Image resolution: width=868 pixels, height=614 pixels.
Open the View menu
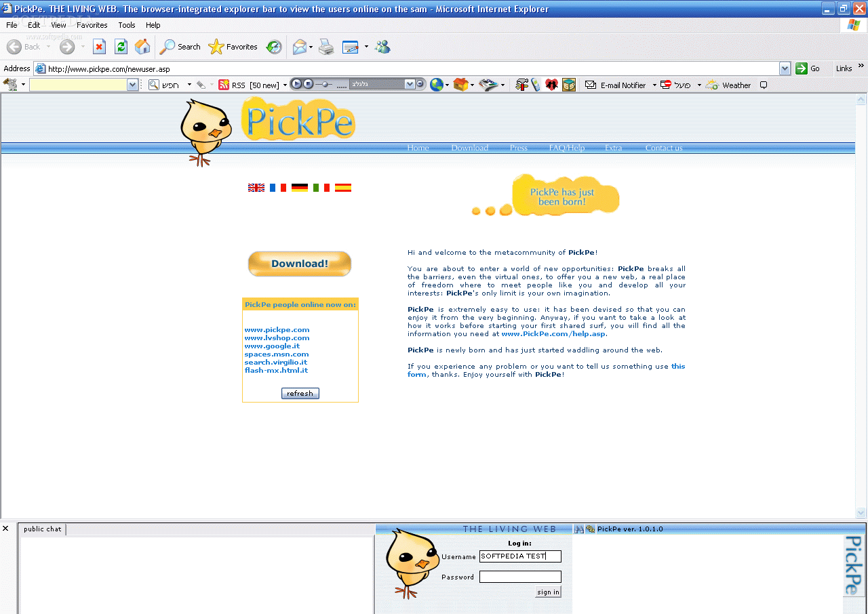(x=58, y=25)
